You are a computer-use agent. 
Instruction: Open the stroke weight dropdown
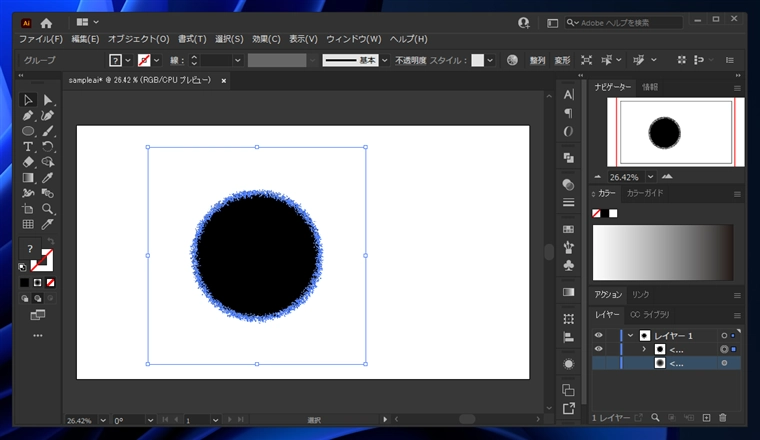click(238, 60)
